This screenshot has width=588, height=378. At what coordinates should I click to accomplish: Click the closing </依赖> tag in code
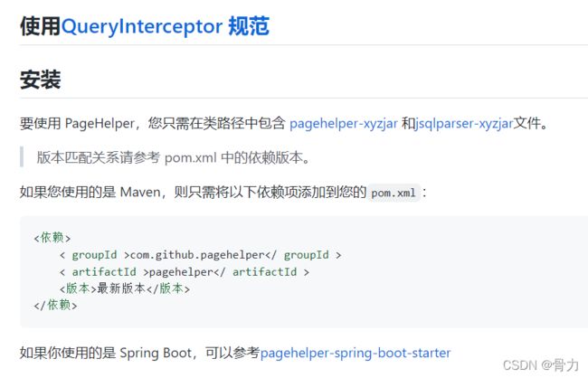click(55, 305)
